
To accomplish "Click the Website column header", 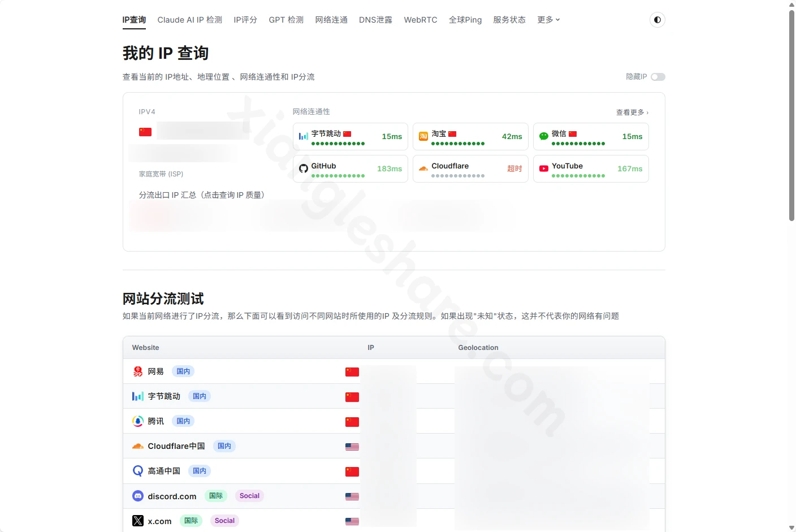I will point(145,348).
